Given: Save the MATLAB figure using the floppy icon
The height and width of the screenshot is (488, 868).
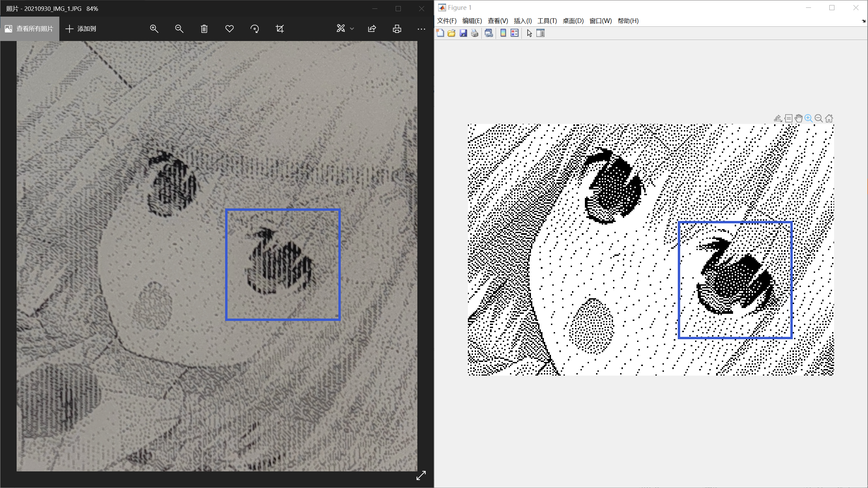Looking at the screenshot, I should tap(463, 33).
